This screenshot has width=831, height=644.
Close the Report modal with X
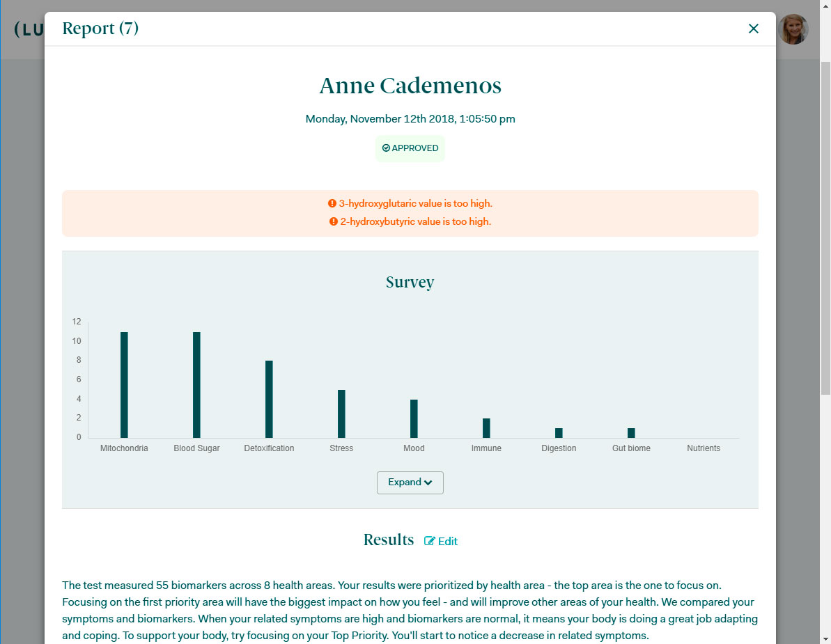pyautogui.click(x=753, y=29)
